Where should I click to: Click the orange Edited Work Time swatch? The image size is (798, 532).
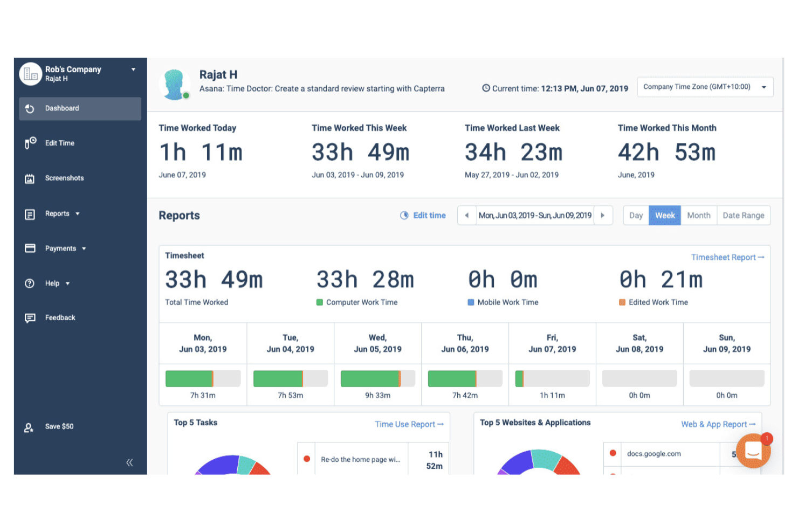(622, 302)
